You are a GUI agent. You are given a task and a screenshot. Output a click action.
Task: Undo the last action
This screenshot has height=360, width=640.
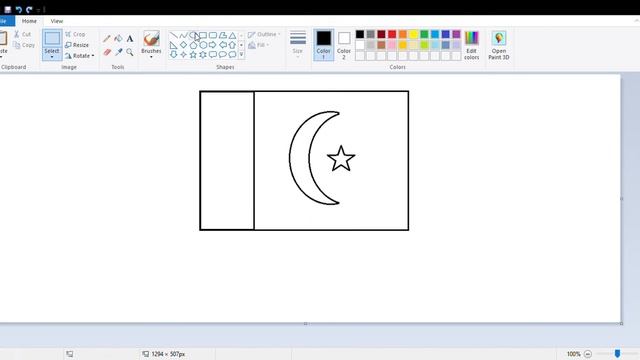(18, 9)
